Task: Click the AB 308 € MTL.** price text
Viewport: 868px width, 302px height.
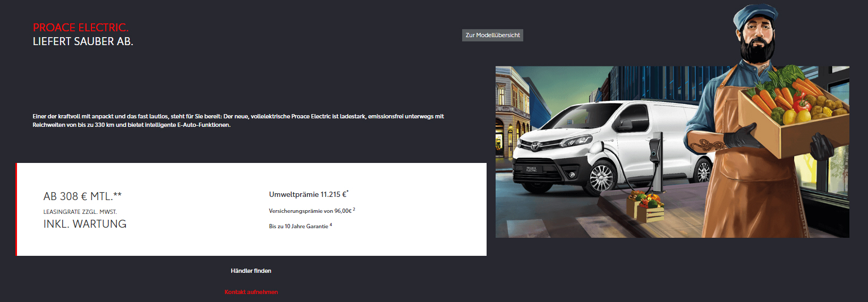Action: (82, 196)
